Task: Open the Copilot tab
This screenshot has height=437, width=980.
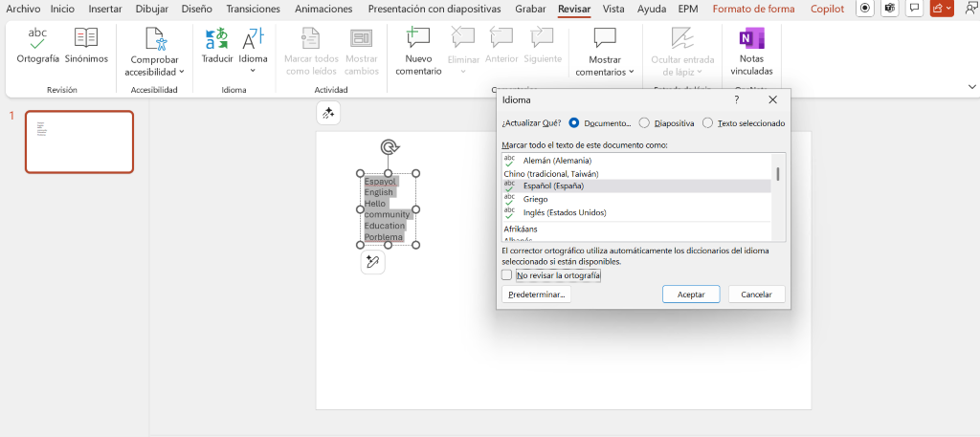Action: [828, 9]
